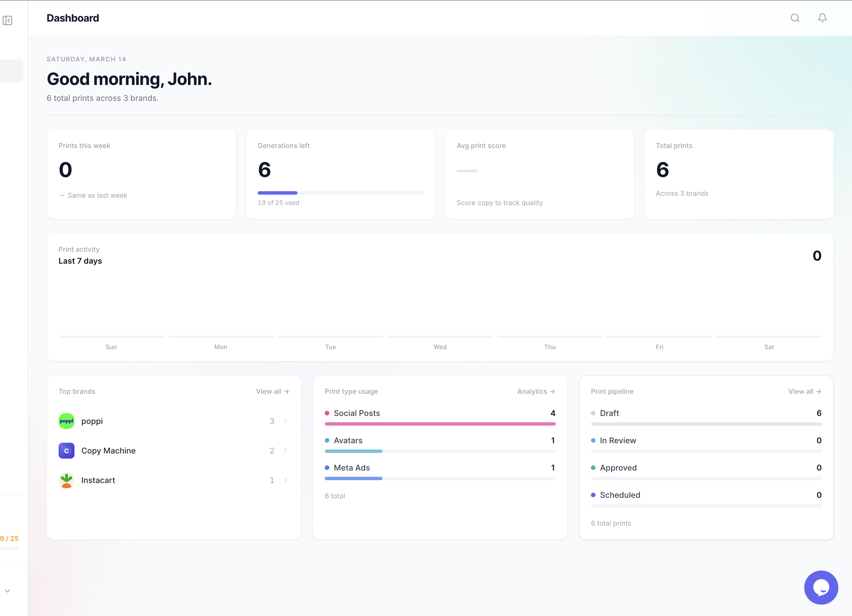Viewport: 852px width, 616px height.
Task: Click View all in Print pipeline
Action: (x=804, y=391)
